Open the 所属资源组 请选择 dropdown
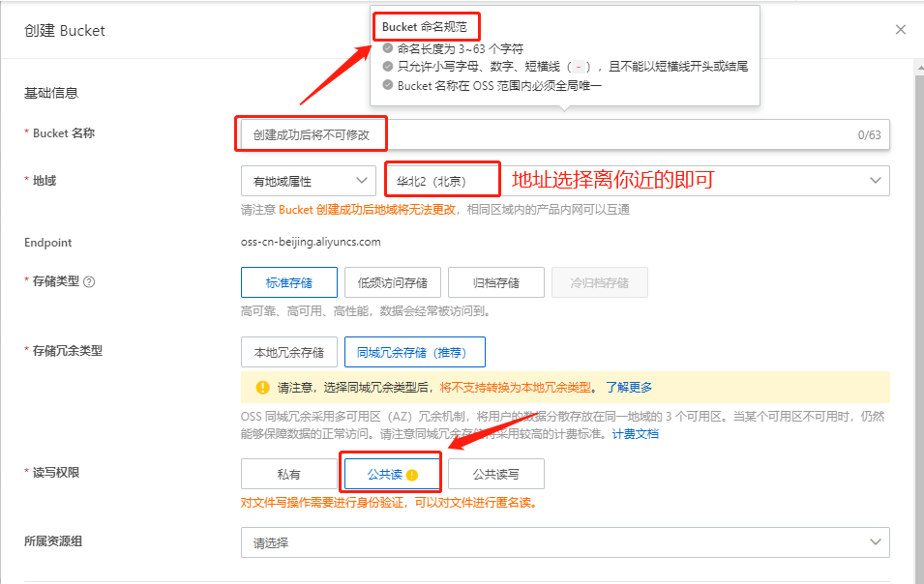Screen dimensions: 924x584 564,542
